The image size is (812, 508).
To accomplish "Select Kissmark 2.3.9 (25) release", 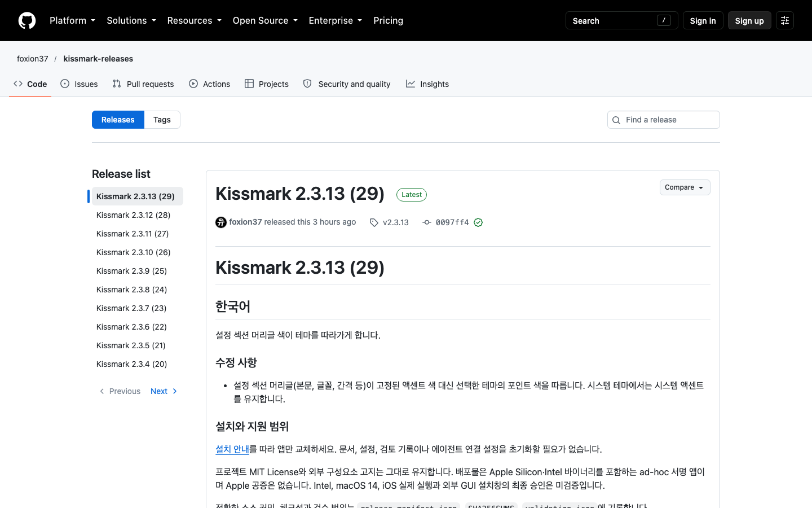I will pyautogui.click(x=138, y=271).
